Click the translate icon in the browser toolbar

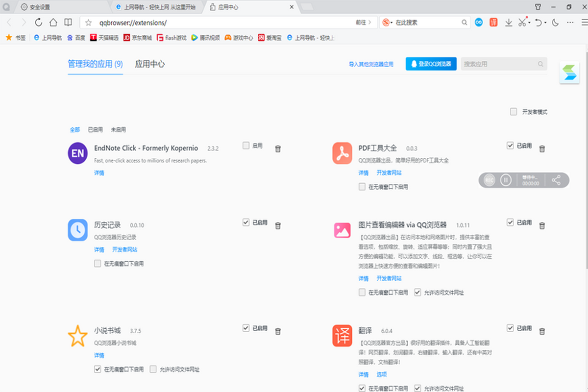493,22
